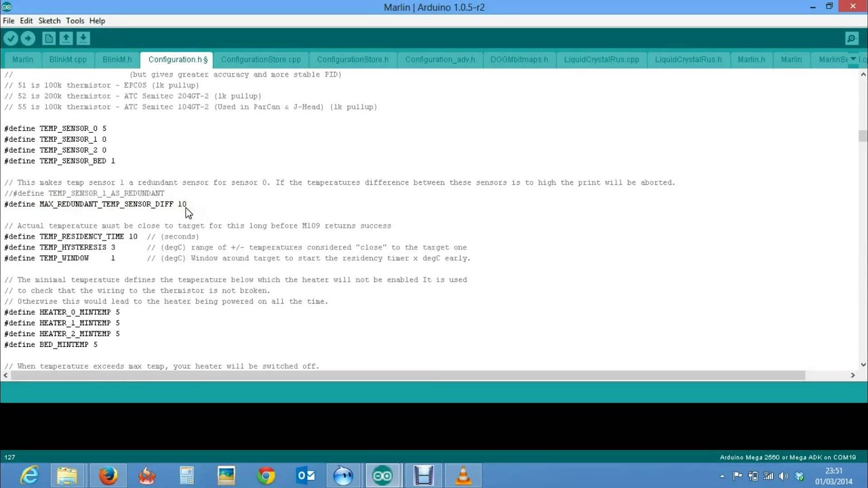Click the vertical scrollbar thumb in editor
The width and height of the screenshot is (868, 488).
point(863,136)
